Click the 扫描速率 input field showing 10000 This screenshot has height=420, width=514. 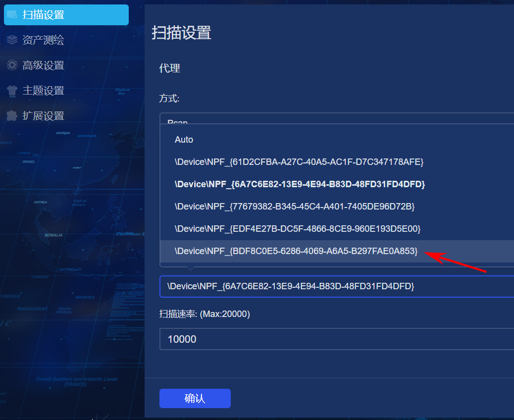point(337,339)
